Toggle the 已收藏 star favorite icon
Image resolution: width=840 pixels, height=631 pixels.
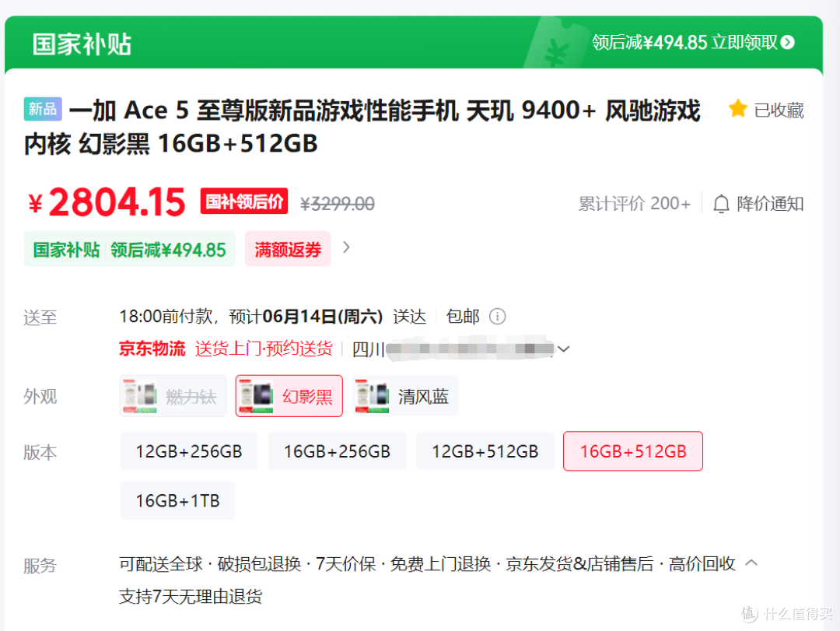(x=737, y=109)
